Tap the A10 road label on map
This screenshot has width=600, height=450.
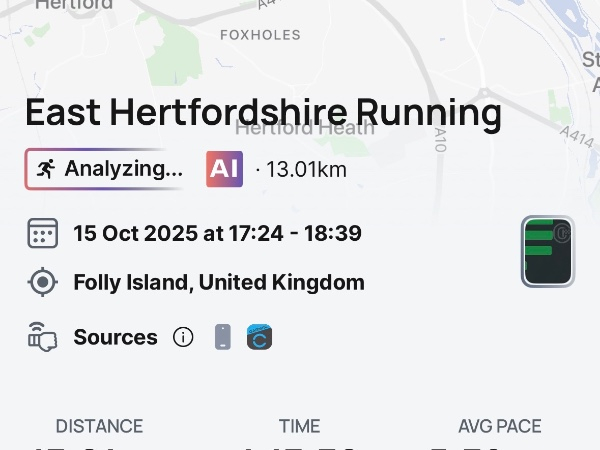pyautogui.click(x=441, y=139)
